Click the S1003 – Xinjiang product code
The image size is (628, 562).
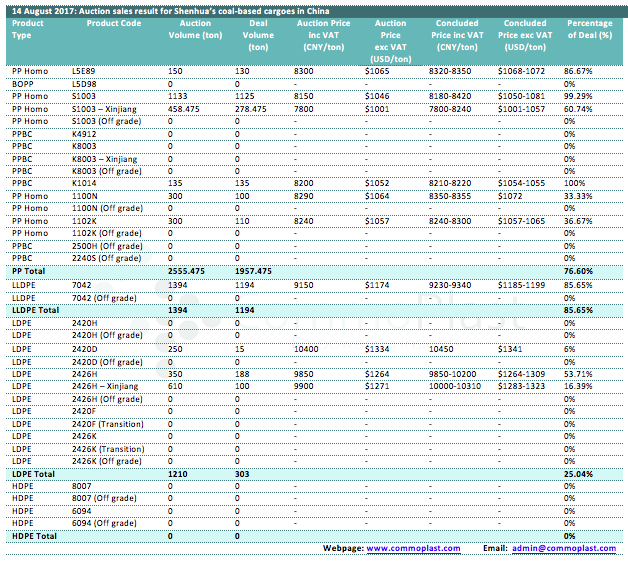[105, 107]
